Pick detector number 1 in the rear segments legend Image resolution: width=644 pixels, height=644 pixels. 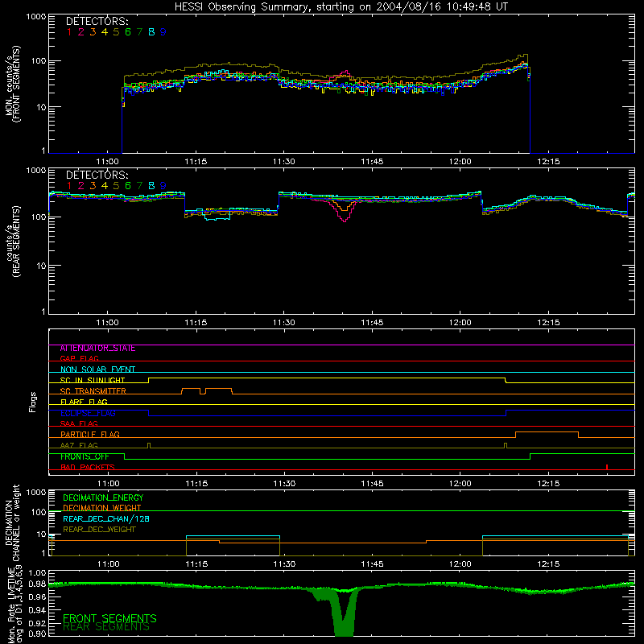point(69,186)
